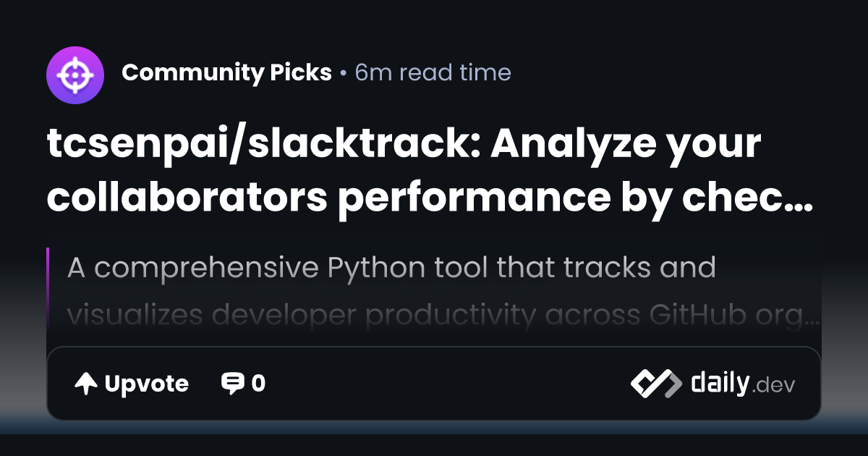Screen dimensions: 868x456
Task: Click the 'A comprehensive Python tool' description line
Action: pyautogui.click(x=391, y=268)
